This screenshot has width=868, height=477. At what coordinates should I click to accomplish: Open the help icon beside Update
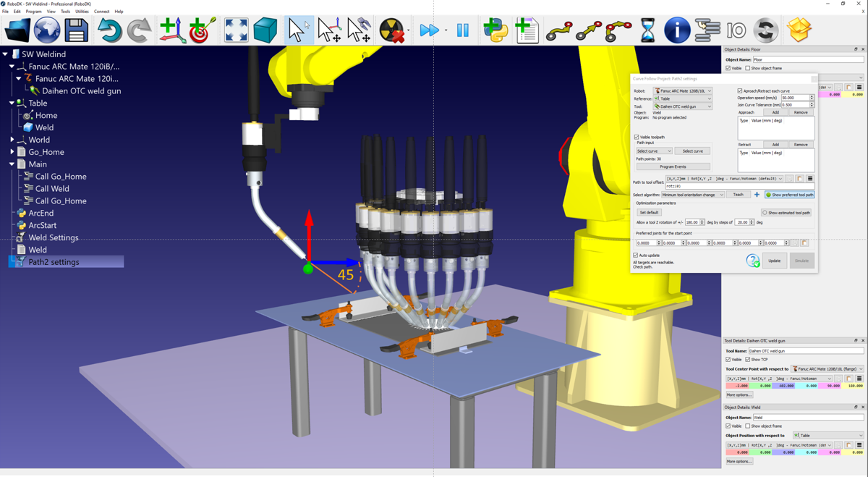tap(752, 261)
